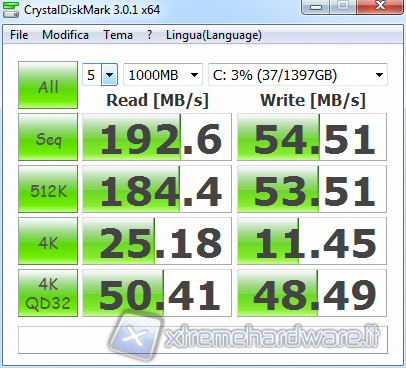Click the Seq read result 192.6

point(157,137)
